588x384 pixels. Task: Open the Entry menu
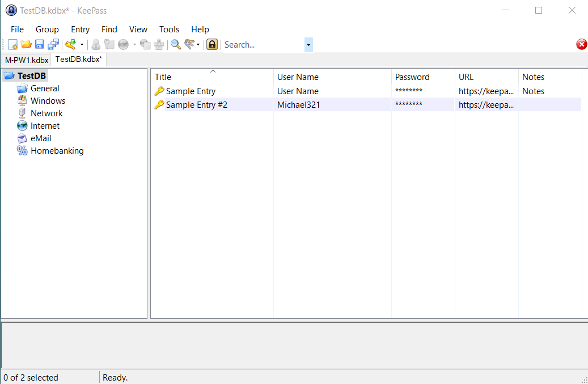pyautogui.click(x=81, y=29)
